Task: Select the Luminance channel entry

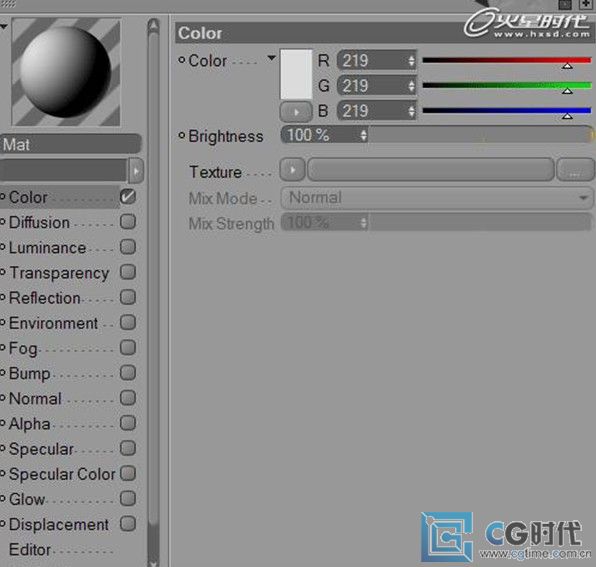Action: click(x=48, y=248)
